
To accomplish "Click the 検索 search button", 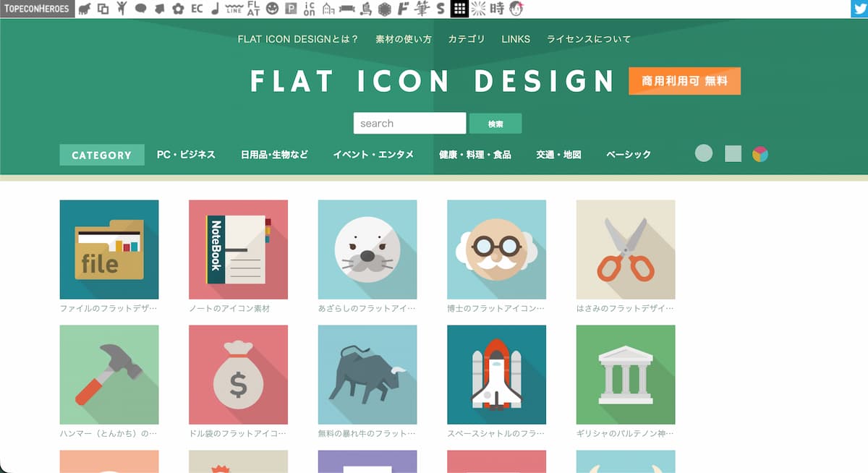I will click(495, 123).
